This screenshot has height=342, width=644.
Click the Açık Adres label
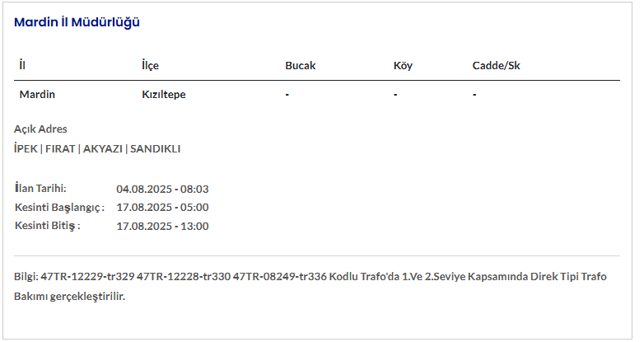pyautogui.click(x=40, y=129)
